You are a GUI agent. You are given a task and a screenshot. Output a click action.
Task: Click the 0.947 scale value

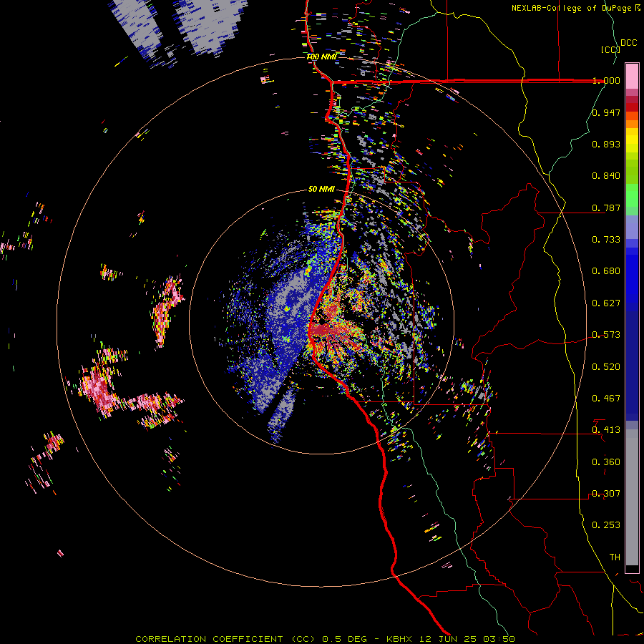(606, 112)
